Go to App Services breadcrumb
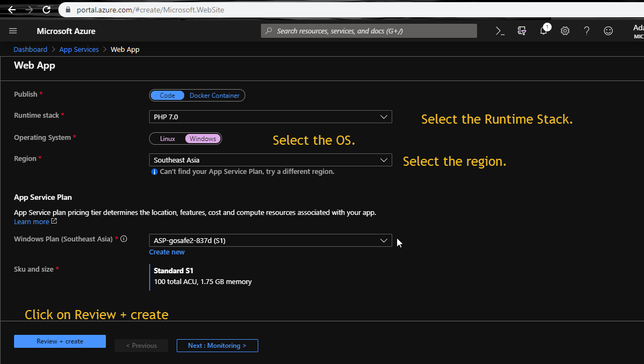The width and height of the screenshot is (644, 364). [79, 49]
